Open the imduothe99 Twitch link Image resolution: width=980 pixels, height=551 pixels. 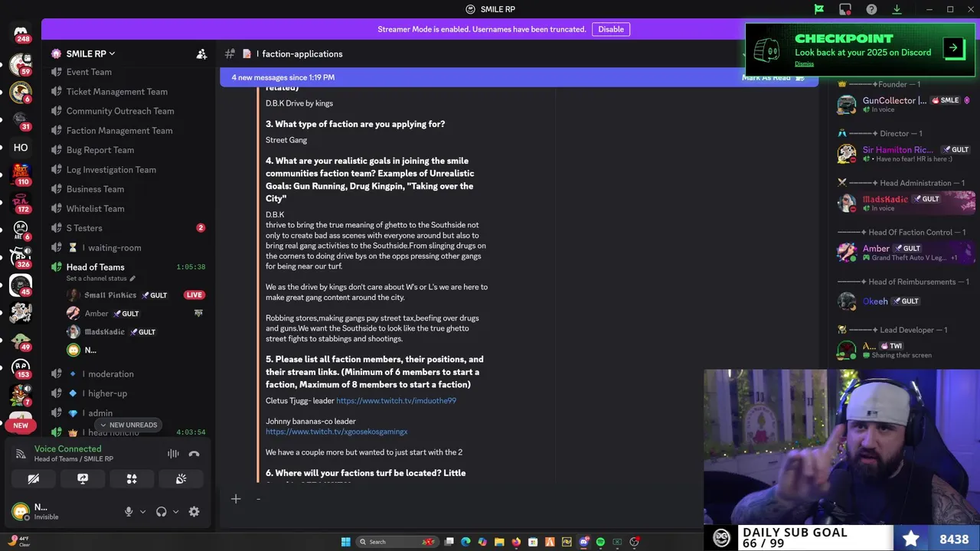[396, 401]
